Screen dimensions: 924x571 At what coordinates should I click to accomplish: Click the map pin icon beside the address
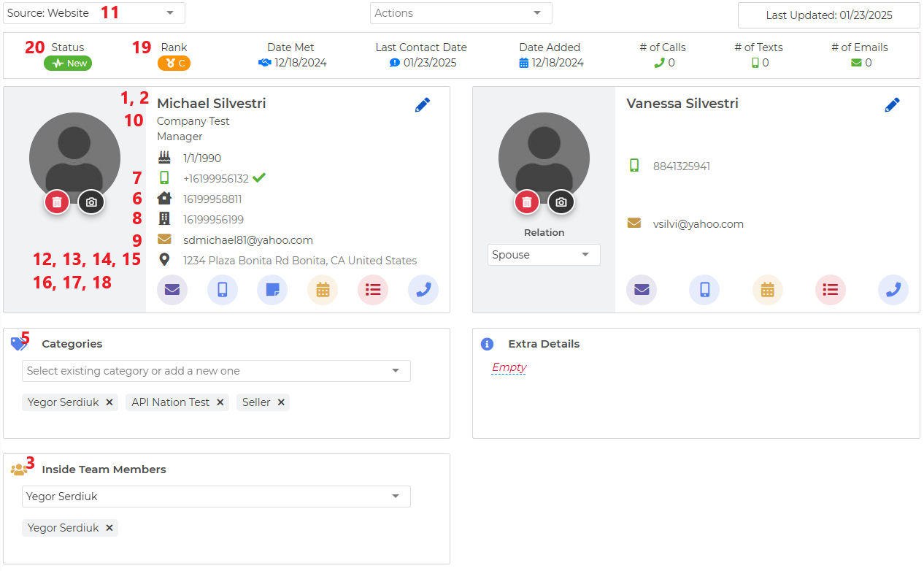164,260
